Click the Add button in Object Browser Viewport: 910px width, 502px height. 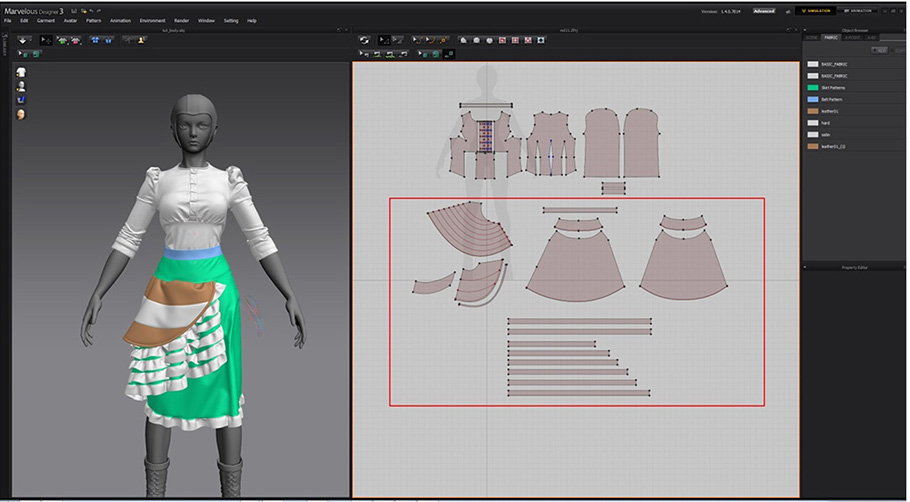(881, 49)
